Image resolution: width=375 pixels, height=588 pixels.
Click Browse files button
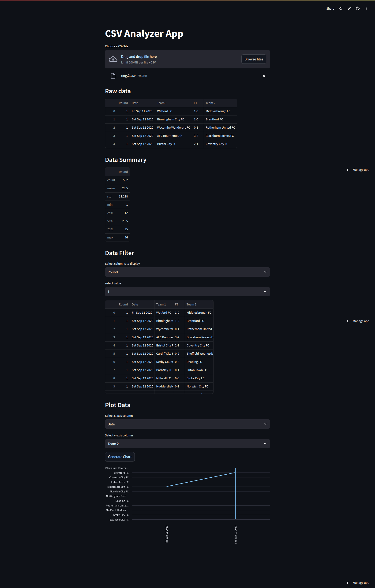click(254, 59)
